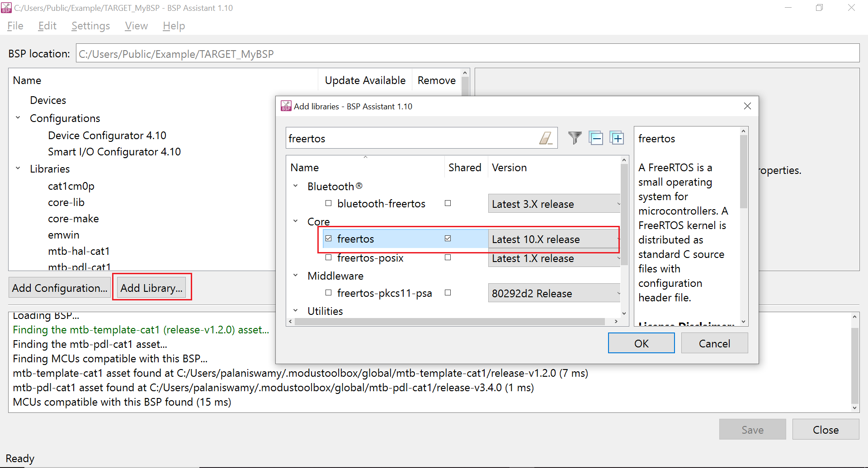Image resolution: width=868 pixels, height=468 pixels.
Task: Clear the freertos search field eraser icon
Action: (x=546, y=138)
